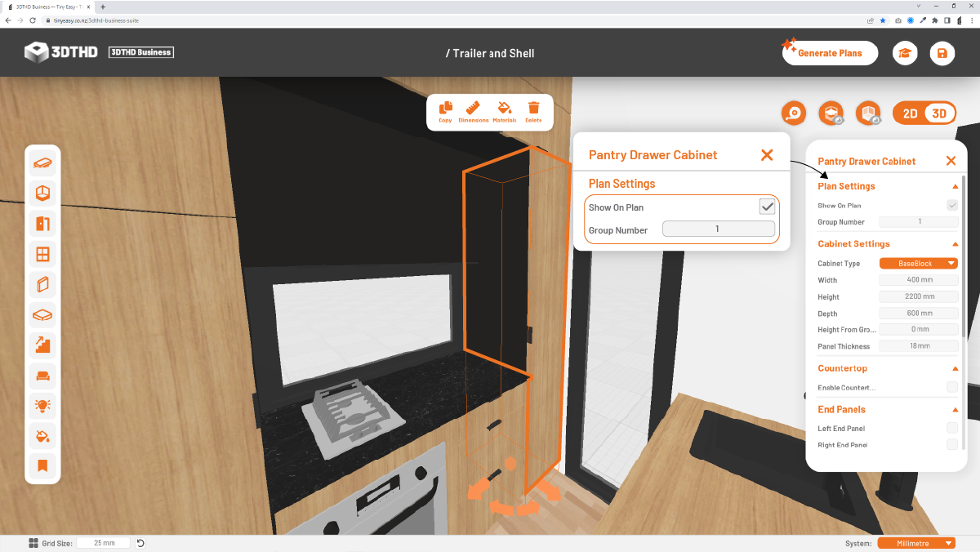This screenshot has height=552, width=980.
Task: Toggle Show On Plan in the right-side panel
Action: [952, 206]
